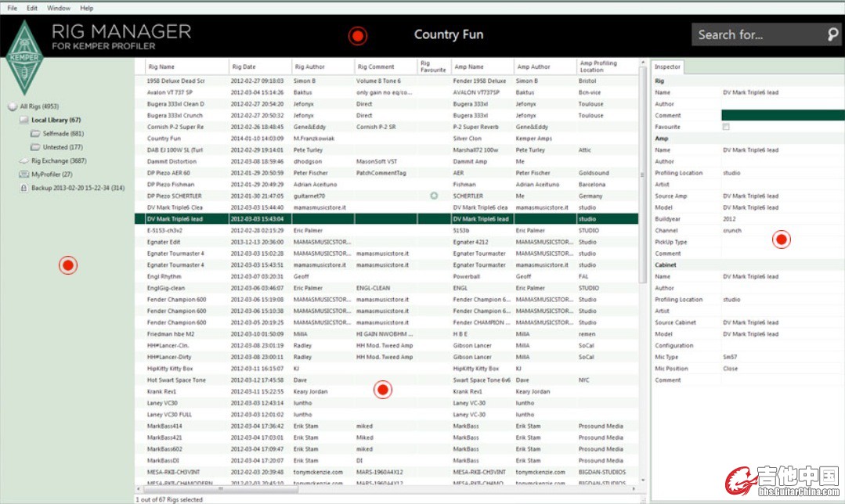Sort by Amp Author column header

click(x=545, y=67)
